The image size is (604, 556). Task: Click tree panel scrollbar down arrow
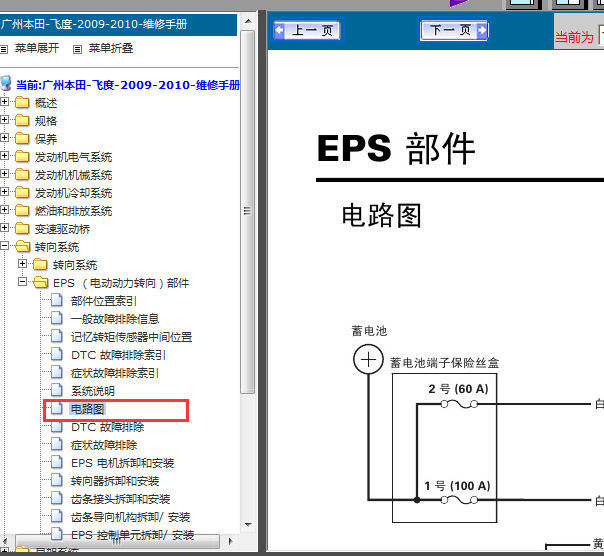[x=248, y=524]
